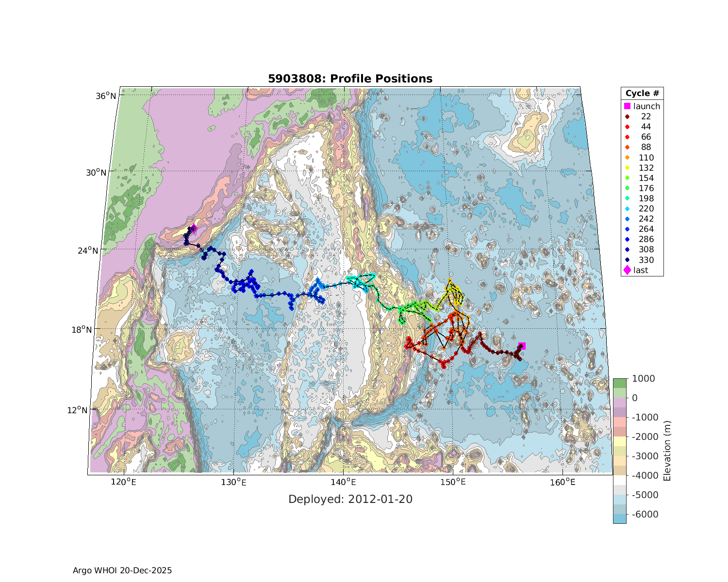Select the cyan cycle 220 legend marker

pos(627,209)
